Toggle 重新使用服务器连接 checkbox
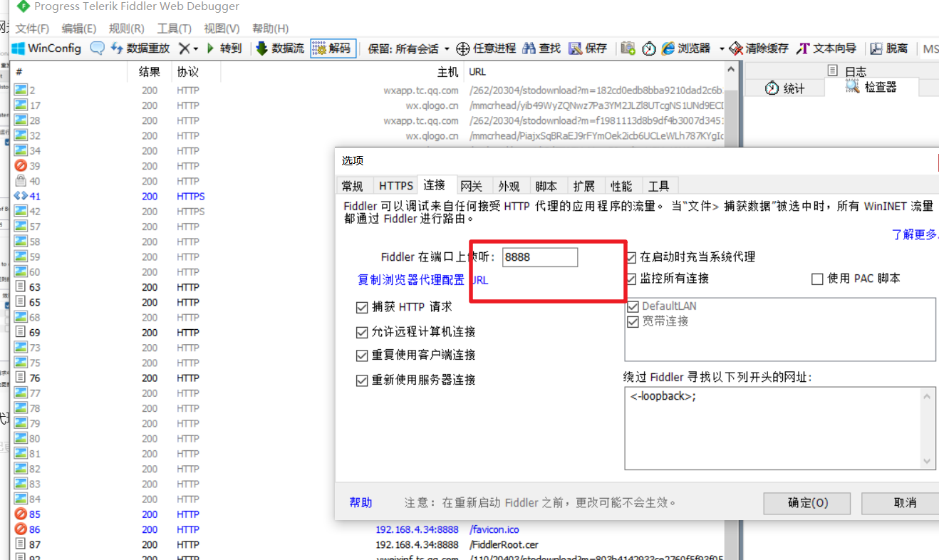 pos(362,380)
